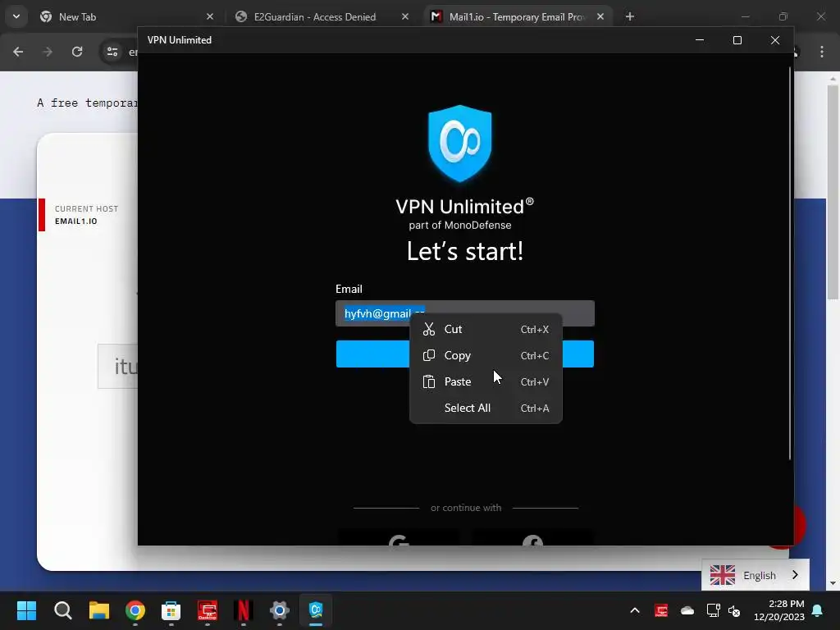The height and width of the screenshot is (630, 840).
Task: Open the Chrome three-dot menu
Action: point(822,52)
